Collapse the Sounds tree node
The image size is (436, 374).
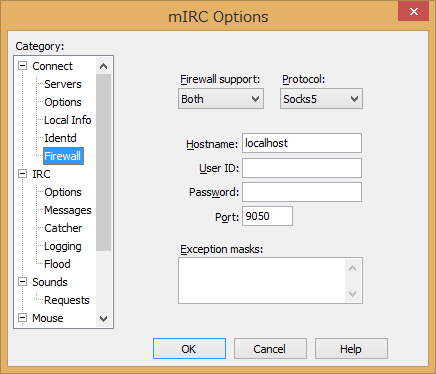coord(22,282)
